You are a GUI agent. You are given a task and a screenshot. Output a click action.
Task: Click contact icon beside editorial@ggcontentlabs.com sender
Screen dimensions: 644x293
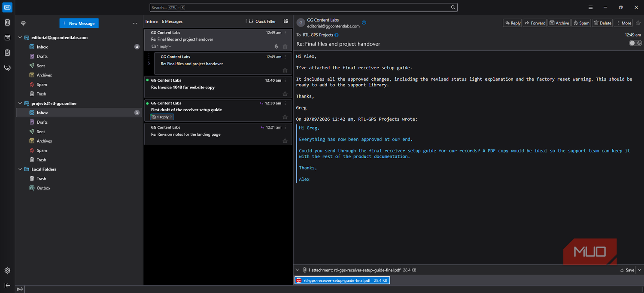(x=364, y=23)
